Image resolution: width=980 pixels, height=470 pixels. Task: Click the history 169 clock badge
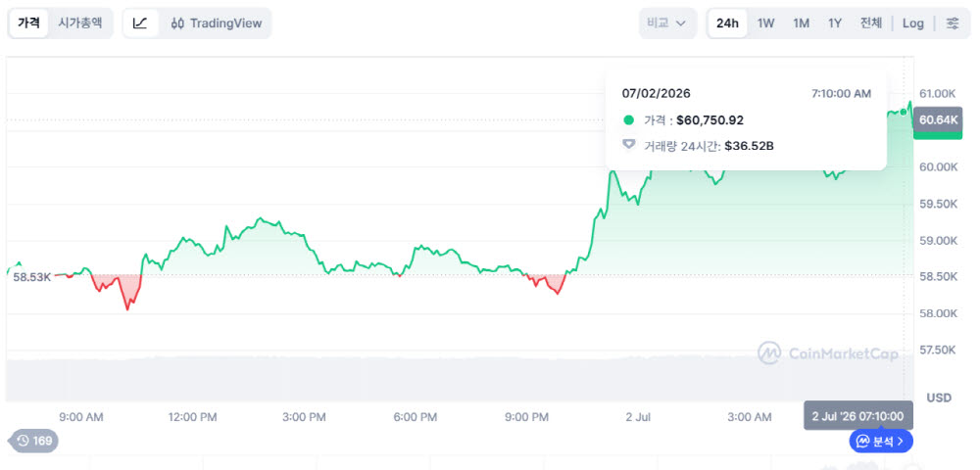point(34,441)
